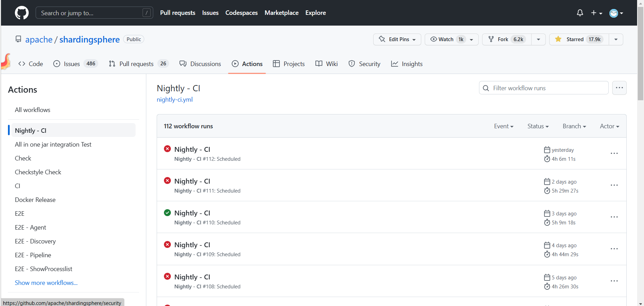Screen dimensions: 644x306
Task: Open the Actor filter dropdown
Action: (609, 126)
